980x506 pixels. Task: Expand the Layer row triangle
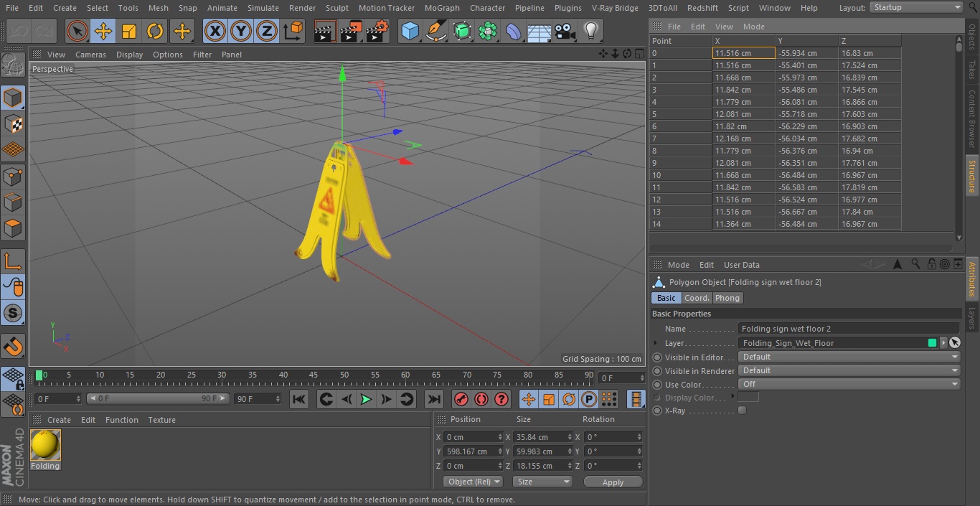pyautogui.click(x=656, y=343)
